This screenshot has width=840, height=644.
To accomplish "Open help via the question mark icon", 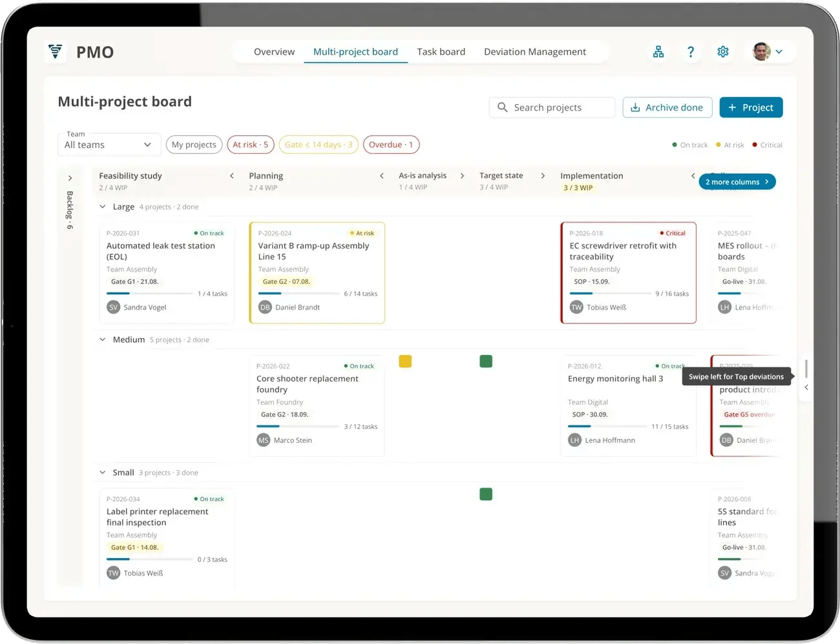I will click(x=691, y=52).
